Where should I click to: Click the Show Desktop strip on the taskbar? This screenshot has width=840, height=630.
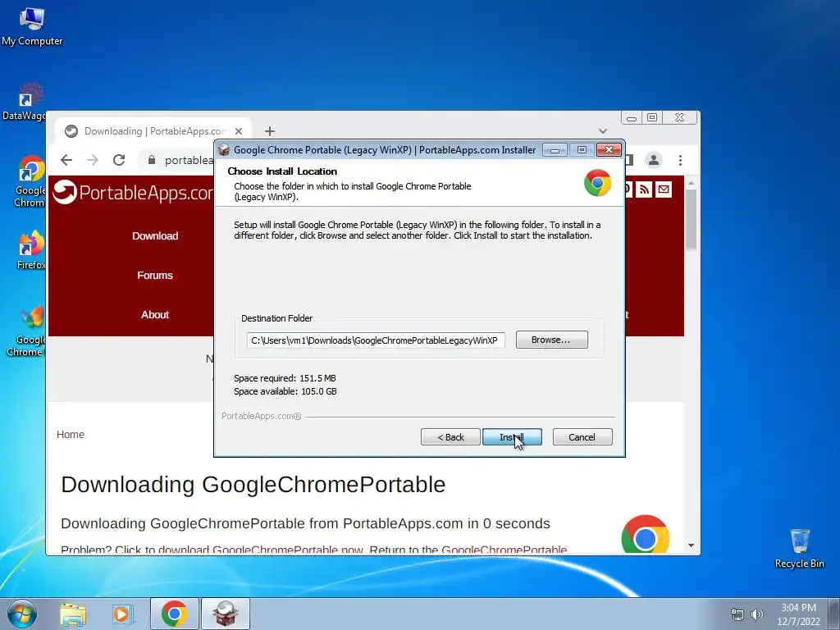pos(834,614)
